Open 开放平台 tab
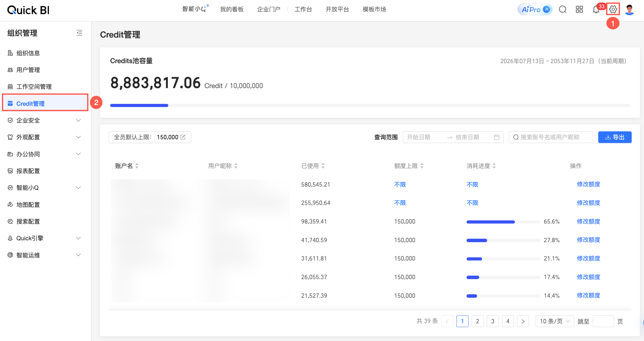The width and height of the screenshot is (644, 341). pyautogui.click(x=337, y=9)
